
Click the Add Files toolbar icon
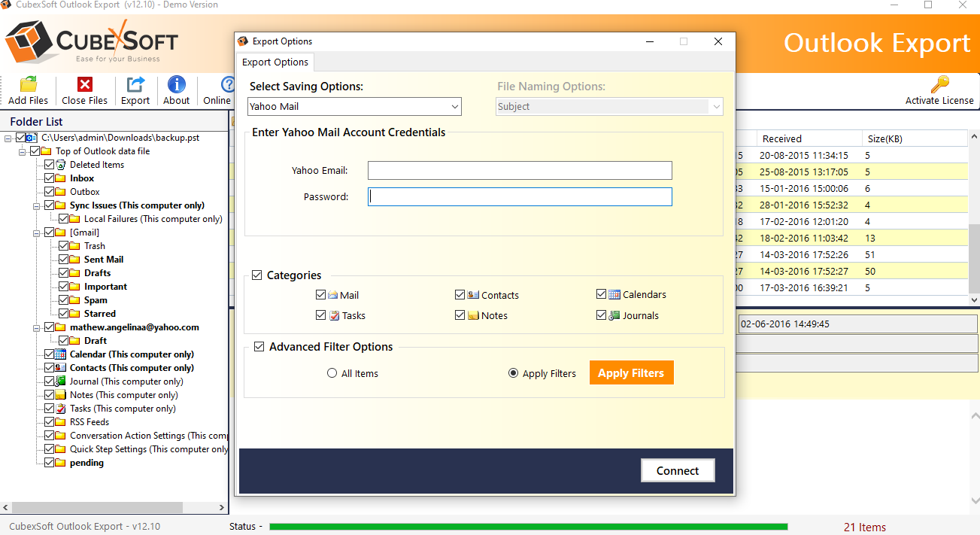coord(28,84)
